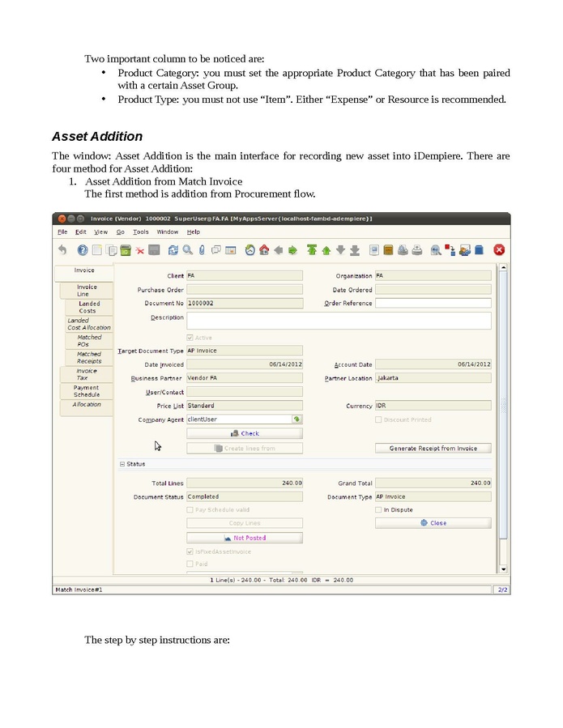Click the Undo changes toolbar icon

coord(62,250)
